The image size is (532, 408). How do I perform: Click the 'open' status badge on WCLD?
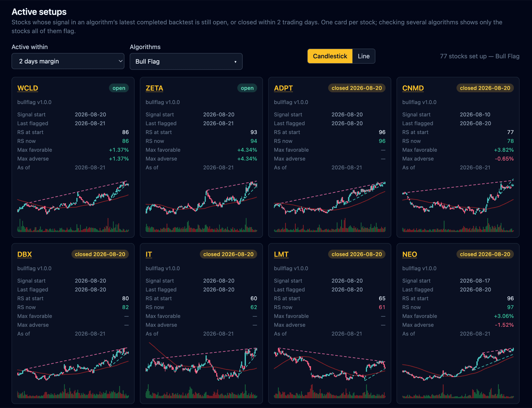point(119,88)
